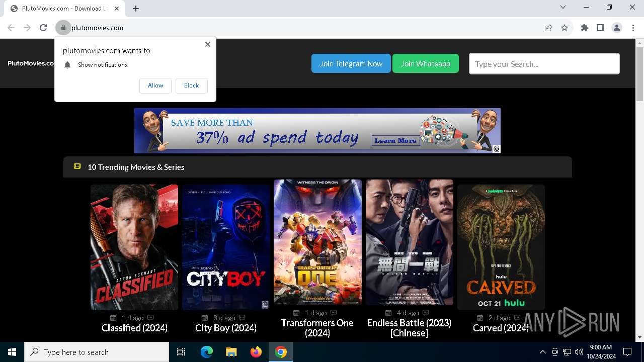Click the share page icon in address bar
This screenshot has width=644, height=362.
tap(548, 28)
